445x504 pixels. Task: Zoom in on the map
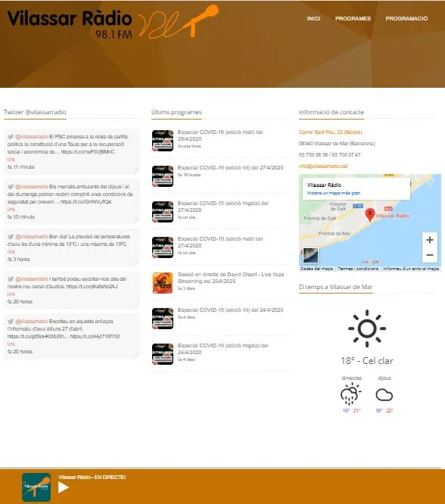tap(430, 240)
